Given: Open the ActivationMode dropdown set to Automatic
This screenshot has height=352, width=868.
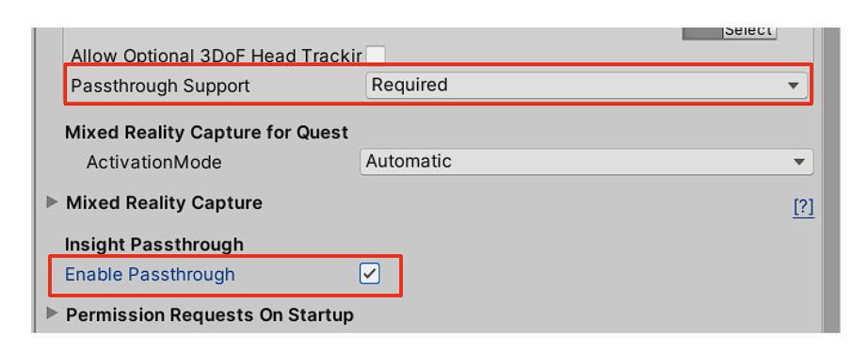Looking at the screenshot, I should tap(587, 162).
